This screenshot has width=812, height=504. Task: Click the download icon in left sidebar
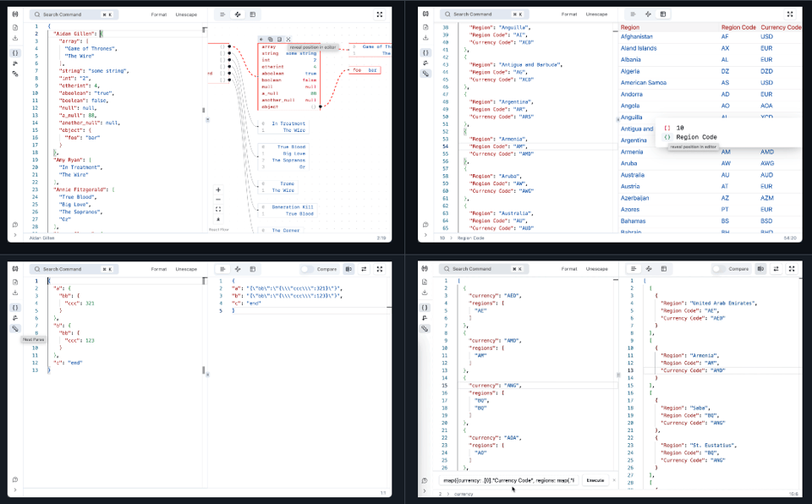pyautogui.click(x=14, y=39)
